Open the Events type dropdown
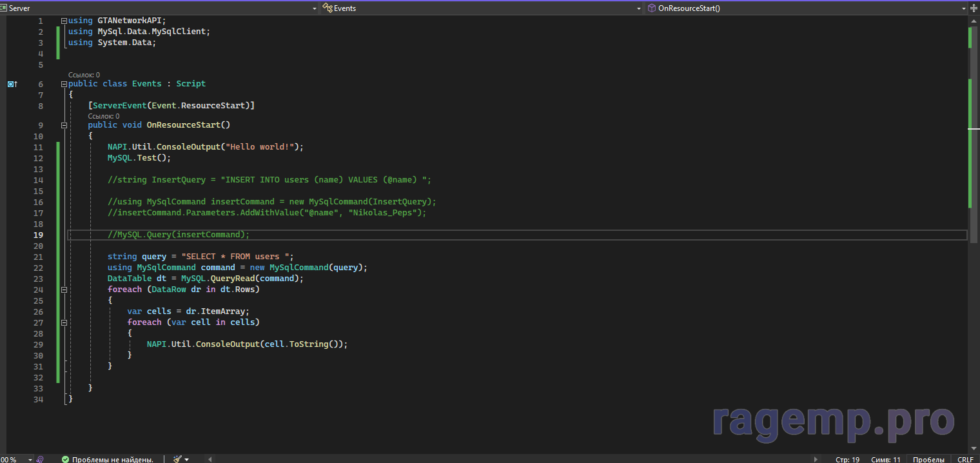This screenshot has width=980, height=463. pos(639,8)
